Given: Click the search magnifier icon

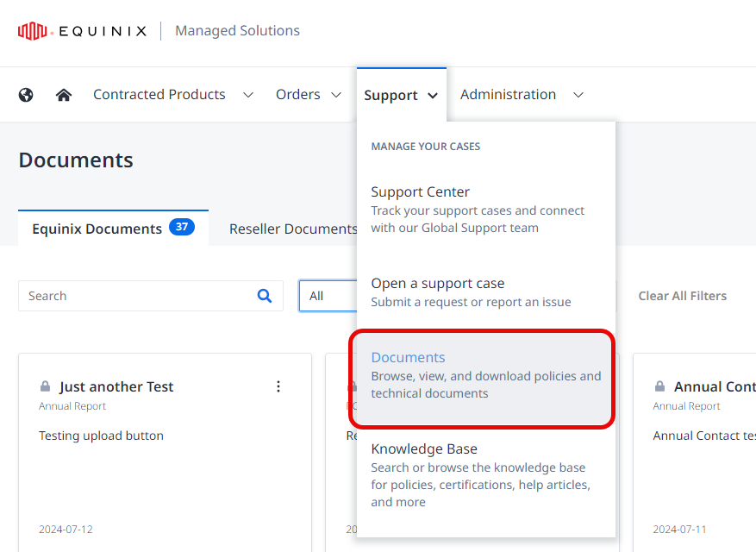Looking at the screenshot, I should pos(265,296).
